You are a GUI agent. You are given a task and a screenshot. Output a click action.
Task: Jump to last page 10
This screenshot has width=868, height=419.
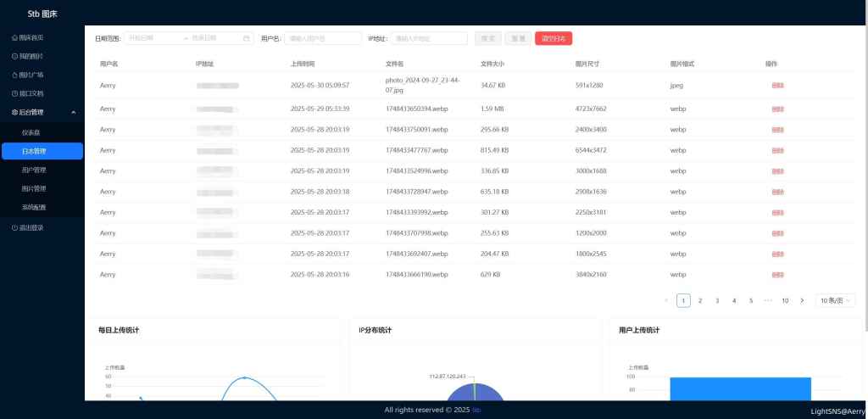(785, 301)
